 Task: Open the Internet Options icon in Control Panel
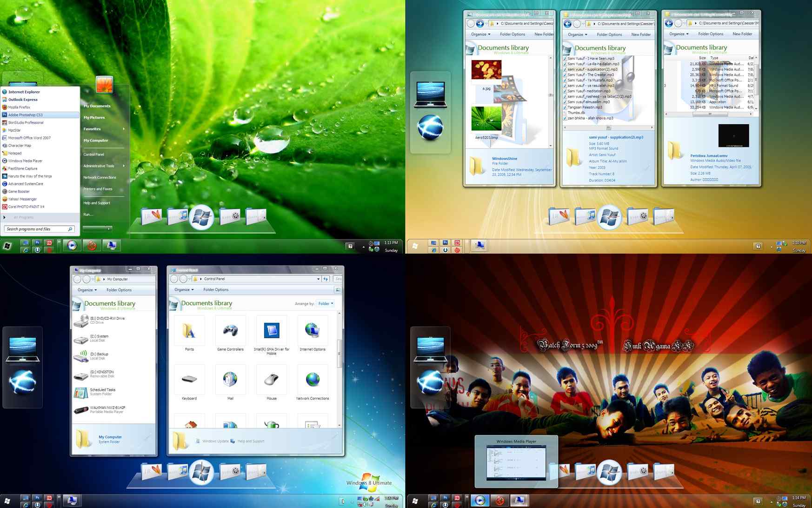pyautogui.click(x=313, y=331)
